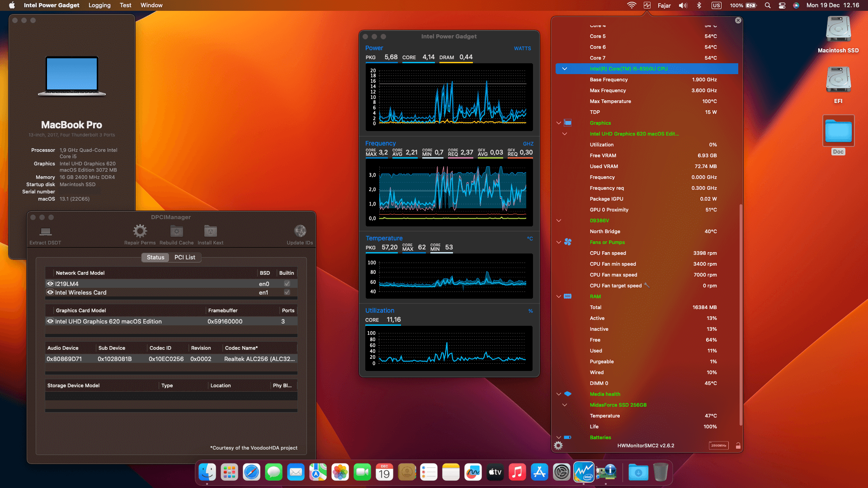This screenshot has width=868, height=488.
Task: Click Update IDs globe icon
Action: coord(300,231)
